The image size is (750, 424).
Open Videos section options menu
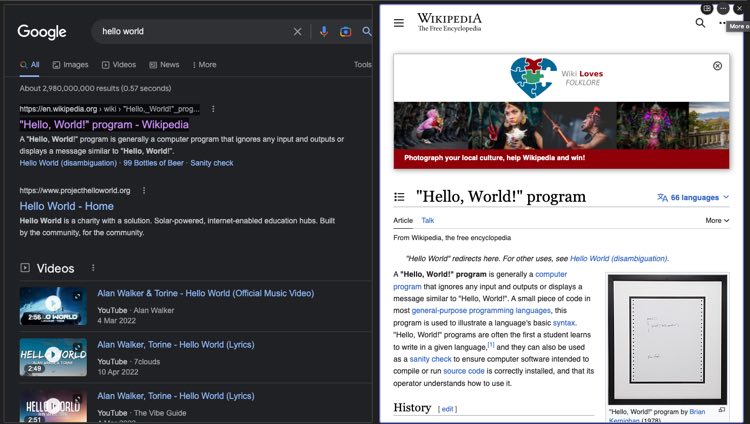pyautogui.click(x=93, y=268)
